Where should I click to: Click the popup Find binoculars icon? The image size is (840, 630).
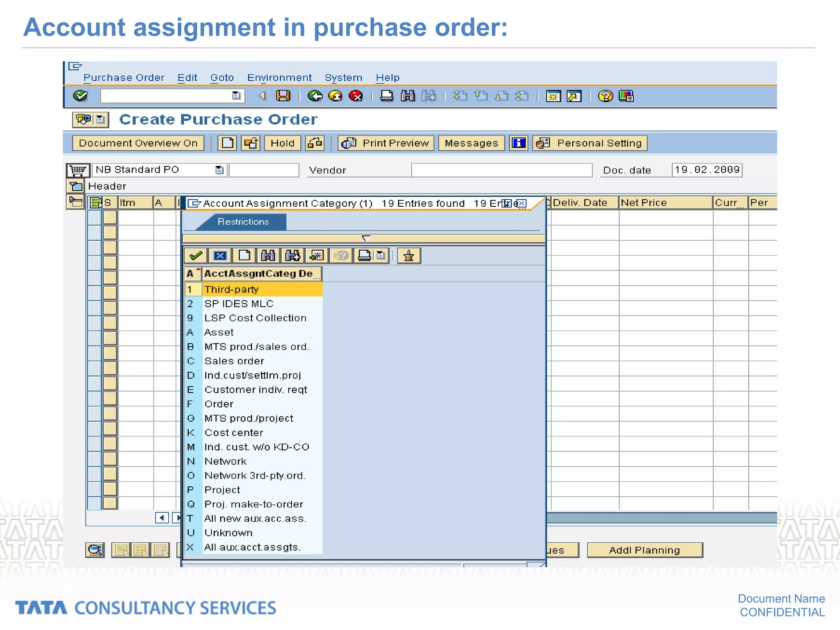coord(268,256)
